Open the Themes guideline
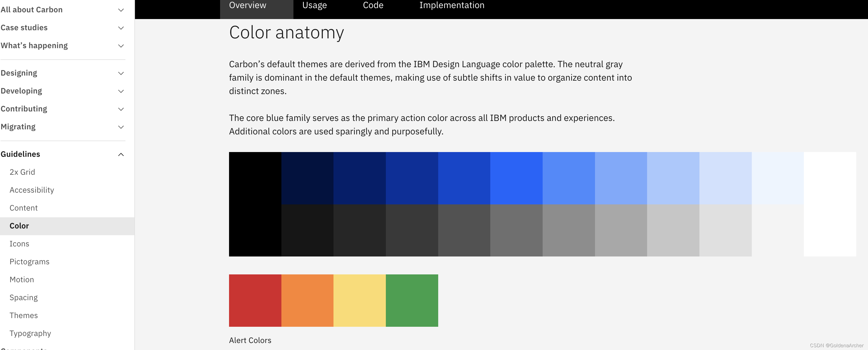This screenshot has height=350, width=868. (67, 315)
